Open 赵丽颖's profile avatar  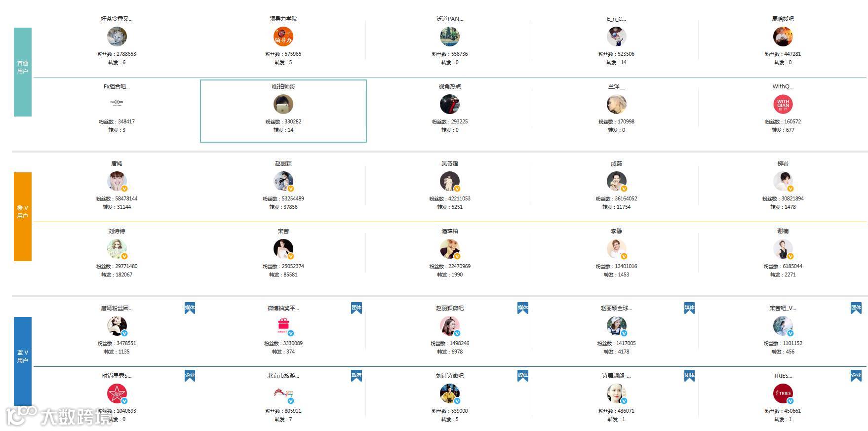pyautogui.click(x=283, y=181)
